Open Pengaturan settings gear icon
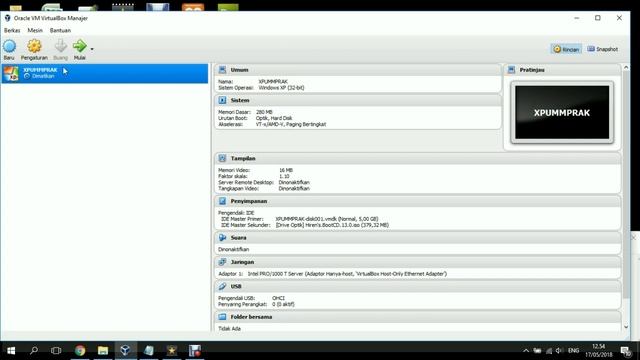The height and width of the screenshot is (360, 640). [34, 46]
